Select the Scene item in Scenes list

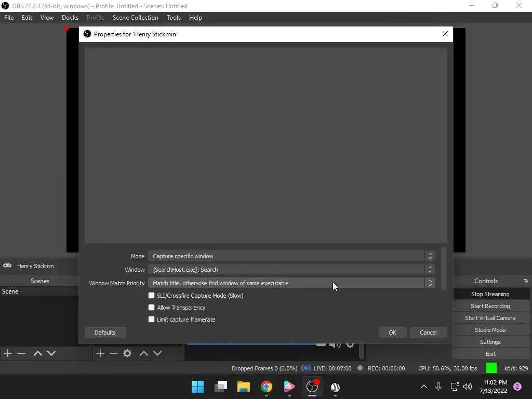click(39, 291)
